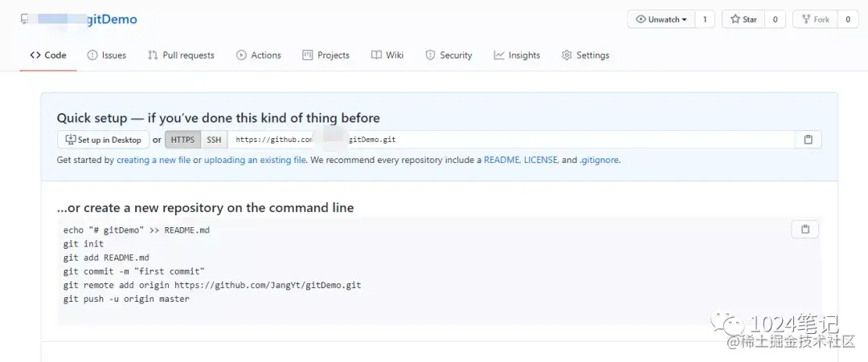Click the 'create a new repository' heading
The width and height of the screenshot is (868, 362).
click(206, 208)
